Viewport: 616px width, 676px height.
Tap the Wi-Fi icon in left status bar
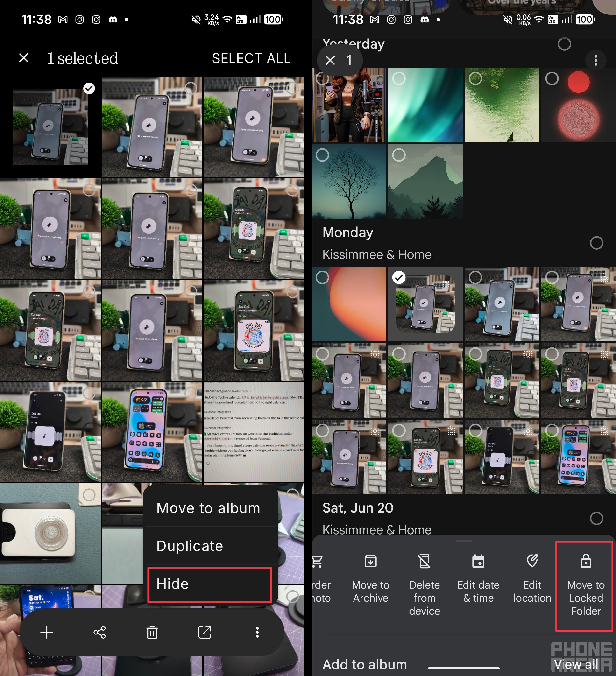point(227,20)
